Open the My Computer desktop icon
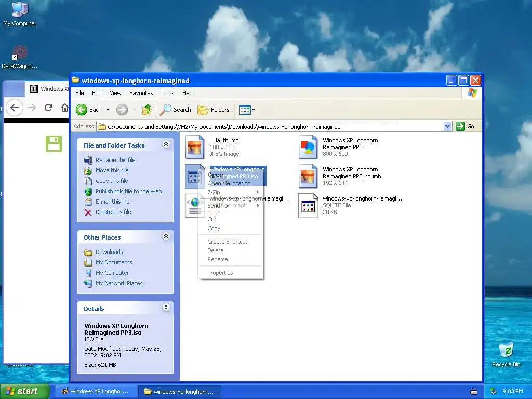The height and width of the screenshot is (399, 532). click(20, 14)
